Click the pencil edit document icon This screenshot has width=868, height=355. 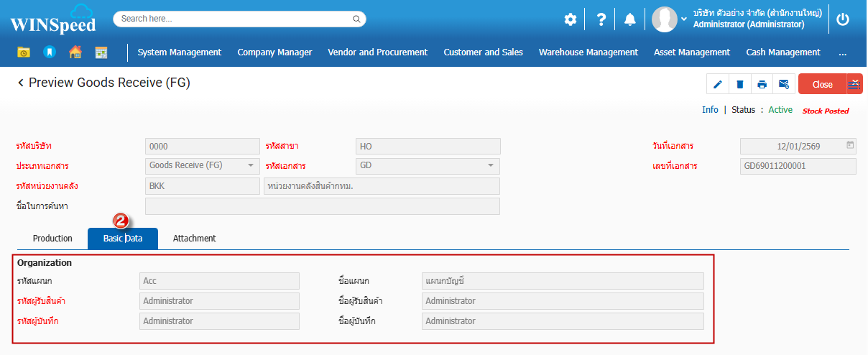(717, 85)
